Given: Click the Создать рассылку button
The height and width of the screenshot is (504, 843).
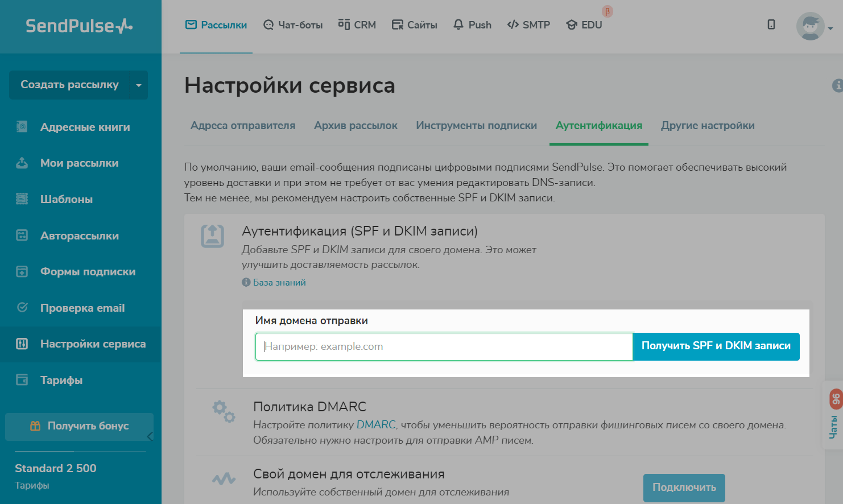Looking at the screenshot, I should pos(69,85).
